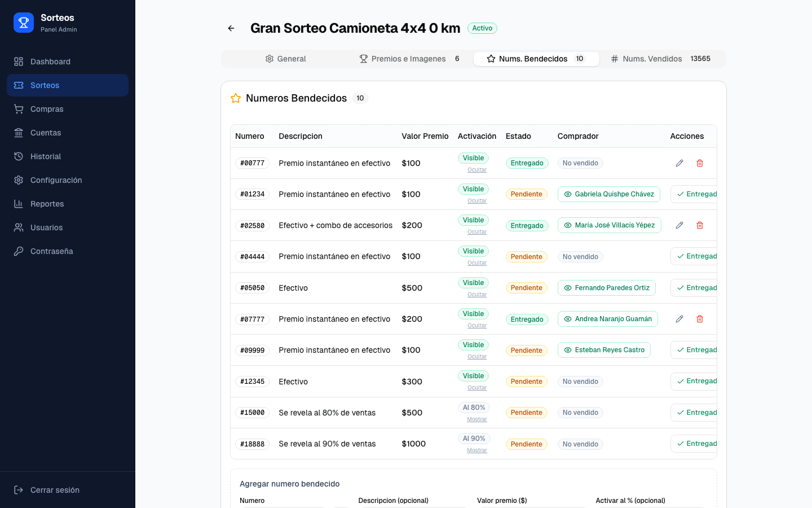The image size is (812, 508).
Task: Click Ocultar for number #05050
Action: pyautogui.click(x=477, y=295)
